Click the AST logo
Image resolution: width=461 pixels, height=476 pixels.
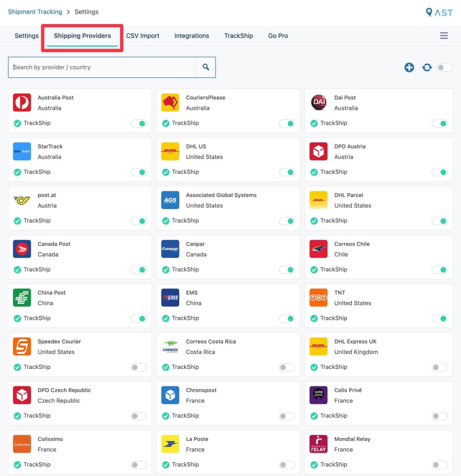click(x=439, y=12)
